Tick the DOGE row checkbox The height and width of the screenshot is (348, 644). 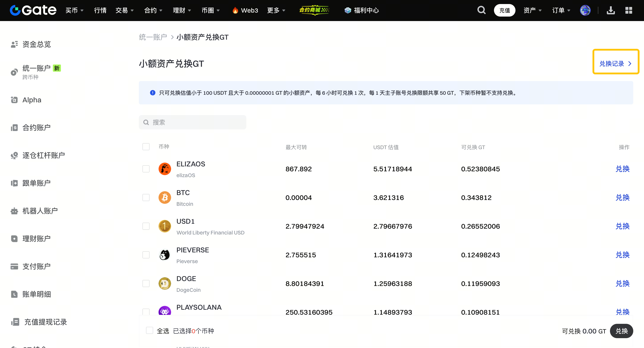pos(146,284)
